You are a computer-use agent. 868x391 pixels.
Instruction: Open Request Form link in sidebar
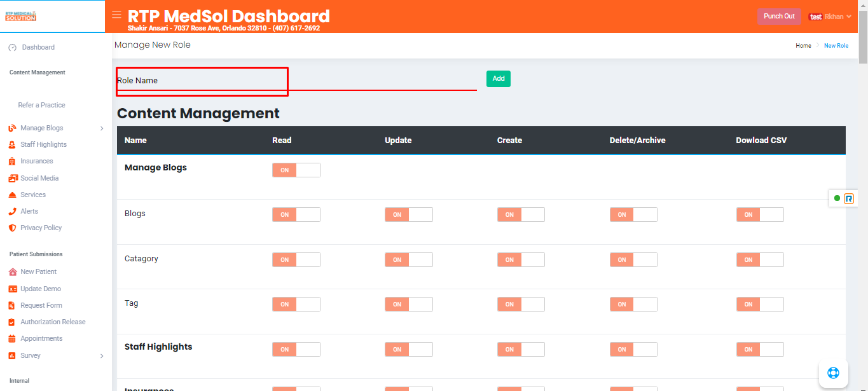[41, 306]
